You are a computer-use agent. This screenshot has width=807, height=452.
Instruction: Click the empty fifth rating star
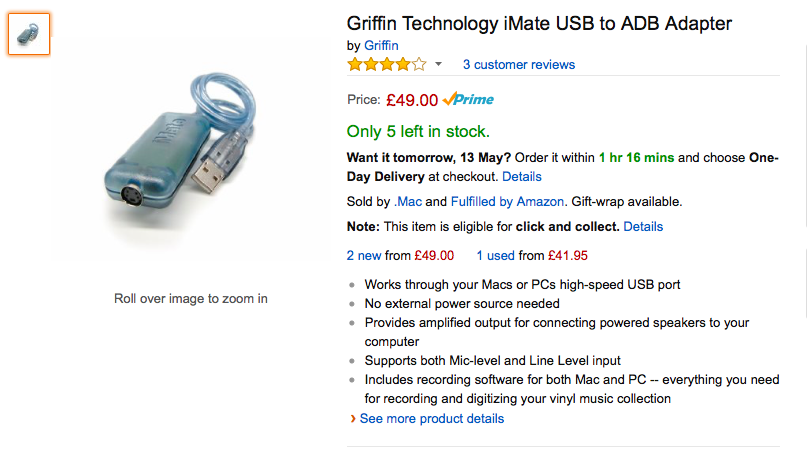click(x=419, y=65)
